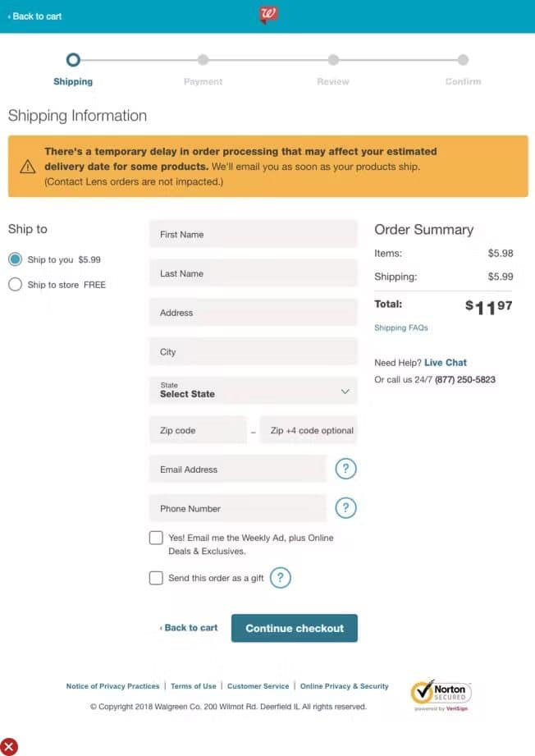Open the Live Chat link

(x=446, y=362)
